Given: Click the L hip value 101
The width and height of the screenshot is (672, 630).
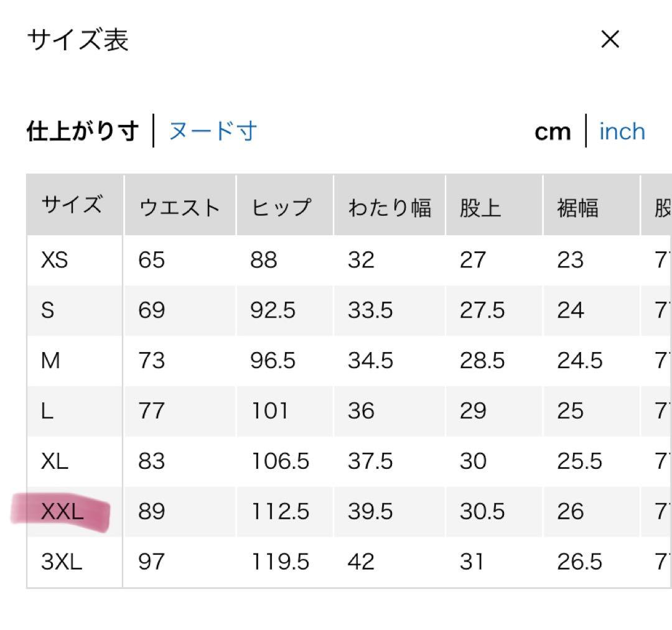Looking at the screenshot, I should tap(269, 411).
